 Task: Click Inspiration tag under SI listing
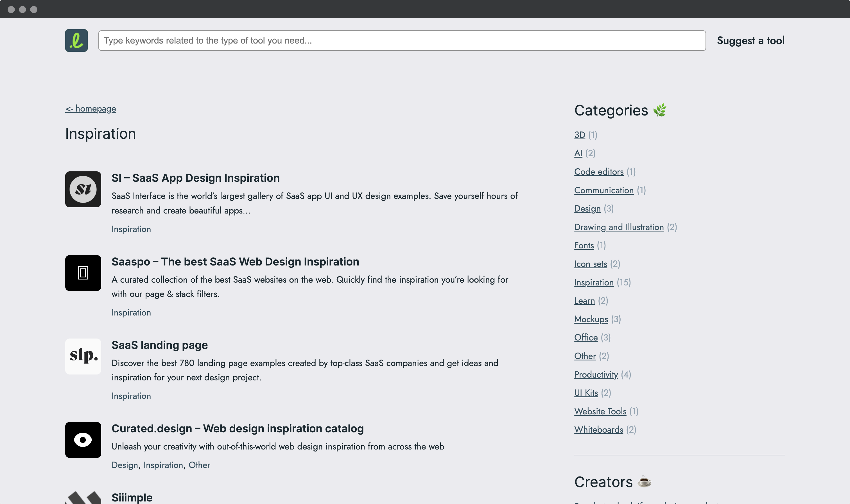click(x=131, y=229)
